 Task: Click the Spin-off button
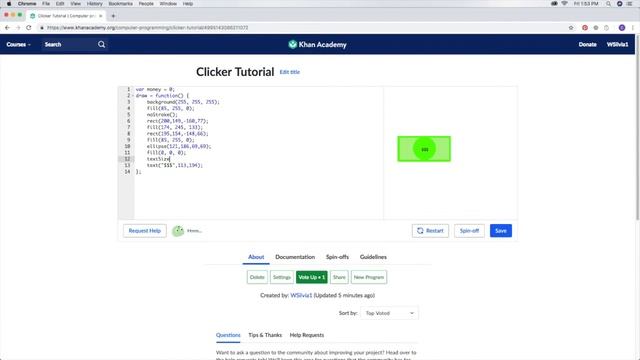[x=469, y=231]
